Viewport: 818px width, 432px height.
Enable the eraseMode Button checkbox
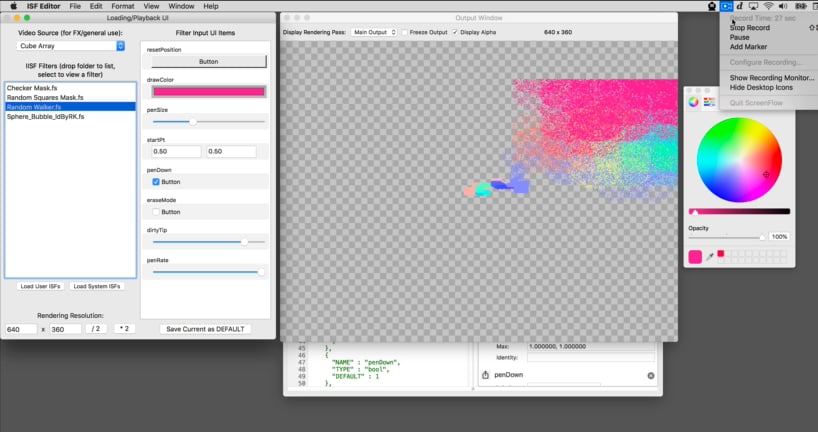(x=156, y=212)
